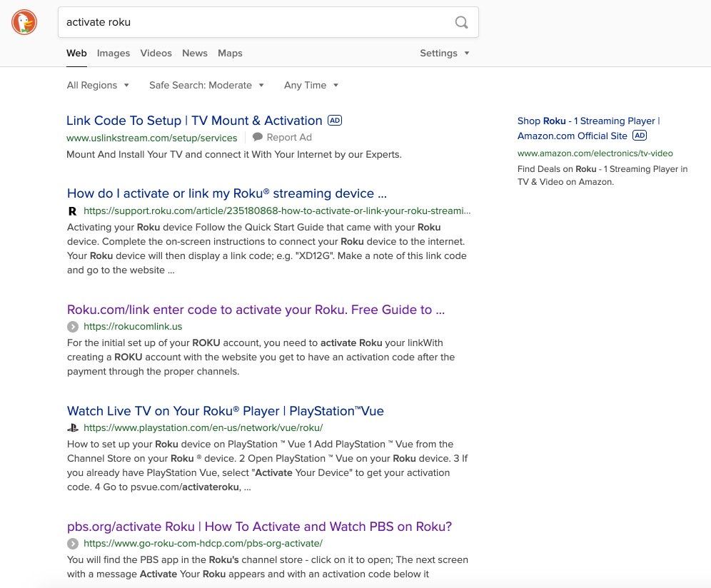Click the DuckDuckGo duck logo

[x=24, y=22]
